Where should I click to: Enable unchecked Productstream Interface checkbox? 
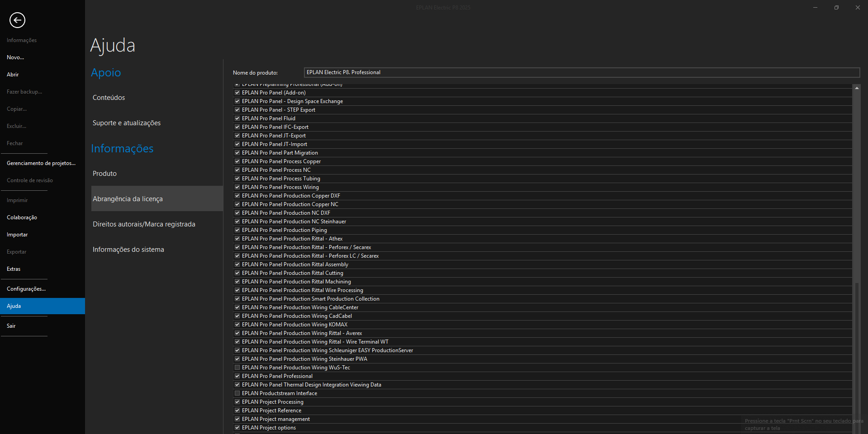(x=237, y=393)
